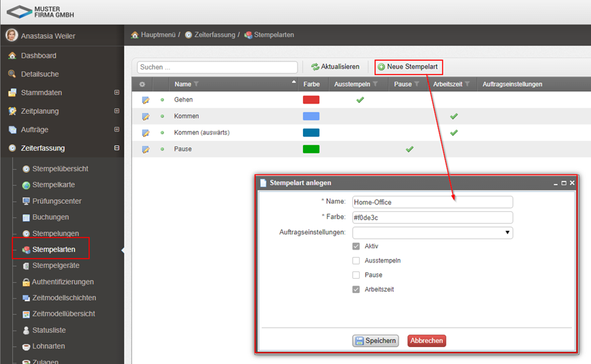Screen dimensions: 591x364
Task: Enable the Ausstempeln checkbox in dialog
Action: coord(356,260)
